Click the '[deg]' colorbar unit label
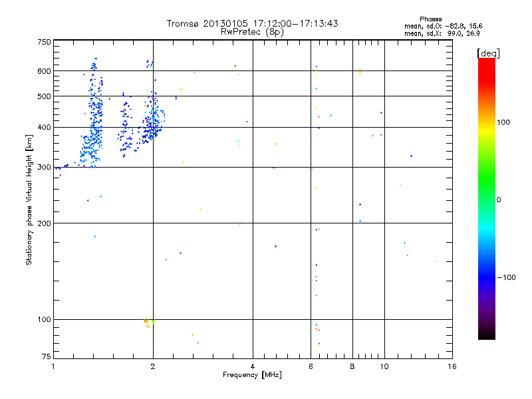Image resolution: width=532 pixels, height=399 pixels. [x=488, y=53]
